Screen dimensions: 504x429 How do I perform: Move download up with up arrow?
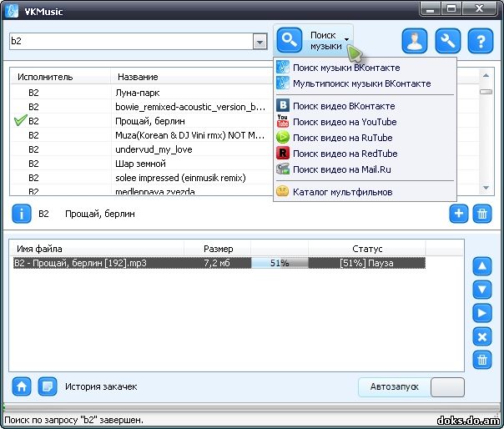coord(482,266)
